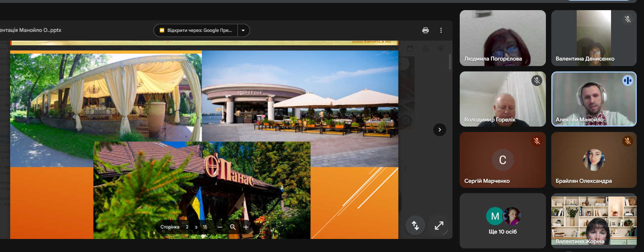The image size is (644, 252).
Task: Click the magnifier zoom reset icon
Action: tap(233, 227)
